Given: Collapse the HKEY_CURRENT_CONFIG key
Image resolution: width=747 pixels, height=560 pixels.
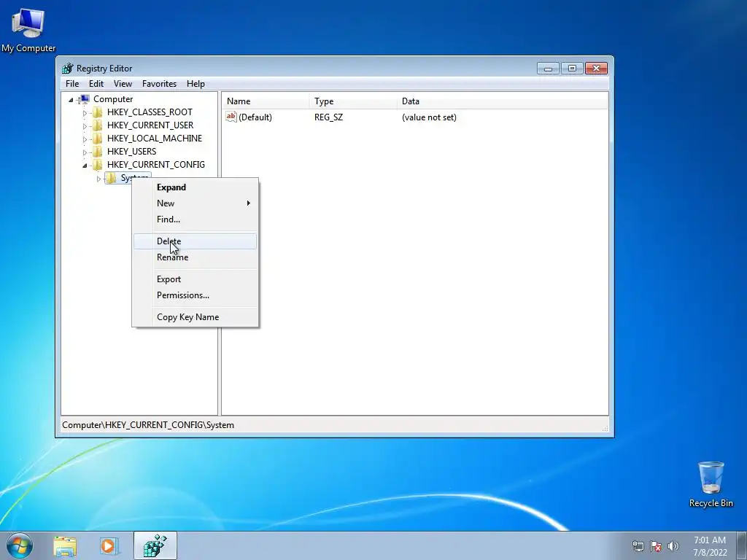Looking at the screenshot, I should (x=85, y=166).
